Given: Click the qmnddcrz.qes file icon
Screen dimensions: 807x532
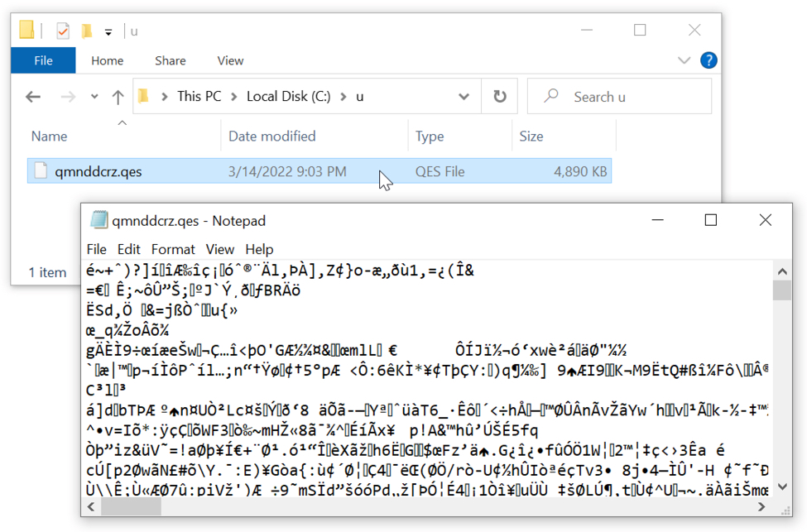Looking at the screenshot, I should click(x=40, y=171).
